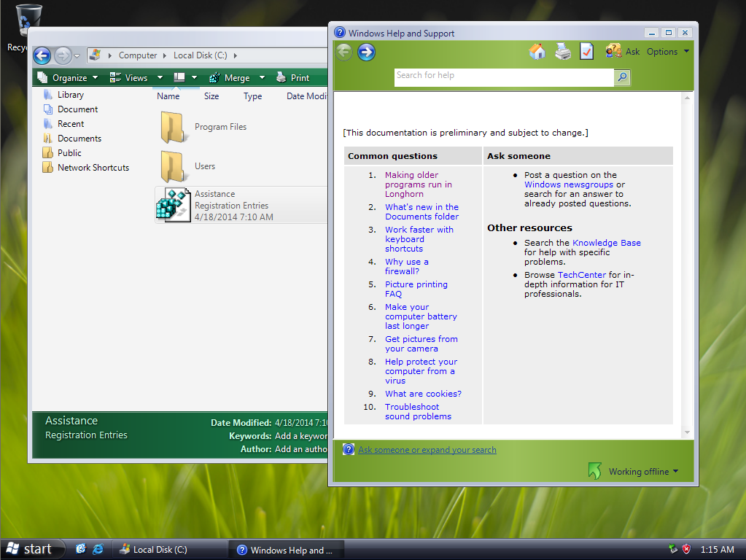The height and width of the screenshot is (560, 746).
Task: Select Local Disk (C:) in address path
Action: [x=200, y=55]
